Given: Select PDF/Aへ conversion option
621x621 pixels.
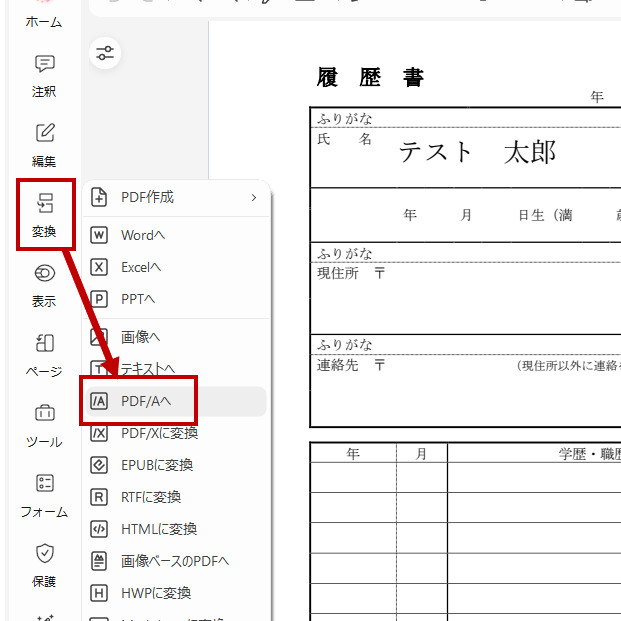Looking at the screenshot, I should click(x=176, y=401).
